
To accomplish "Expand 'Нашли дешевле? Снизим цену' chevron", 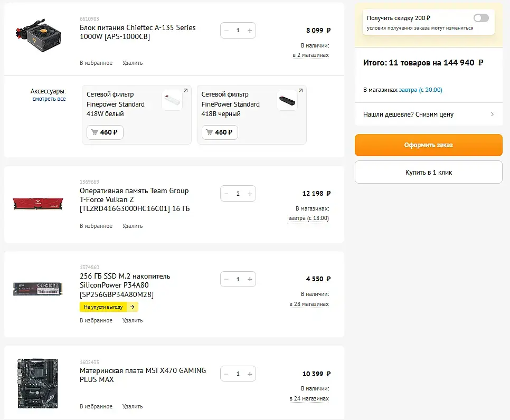I will 492,114.
